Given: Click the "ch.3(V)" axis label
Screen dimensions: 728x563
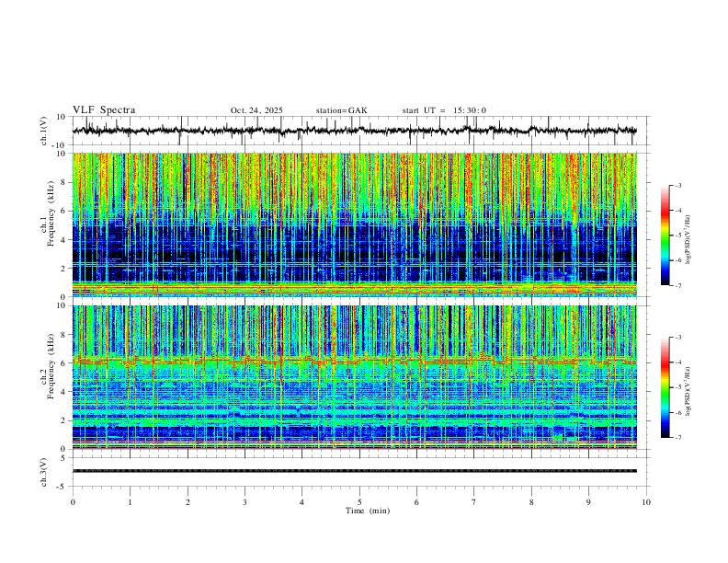Looking at the screenshot, I should [44, 472].
